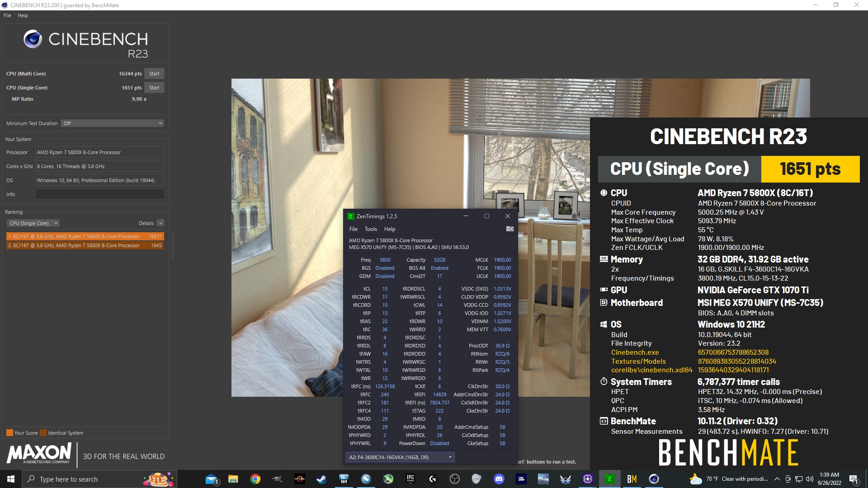Click the weather widget on the taskbar
This screenshot has height=488, width=868.
click(723, 479)
